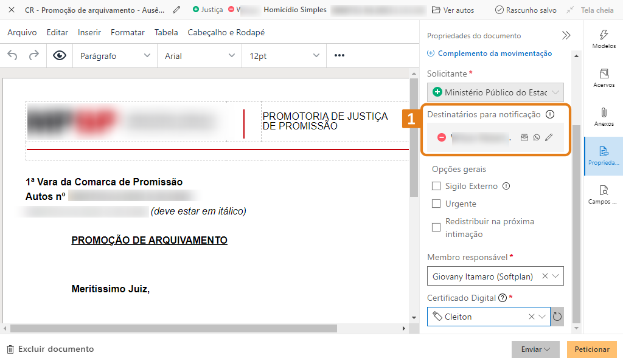Viewport: 623px width, 364px height.
Task: Select the WhatsApp notification option
Action: tap(536, 137)
